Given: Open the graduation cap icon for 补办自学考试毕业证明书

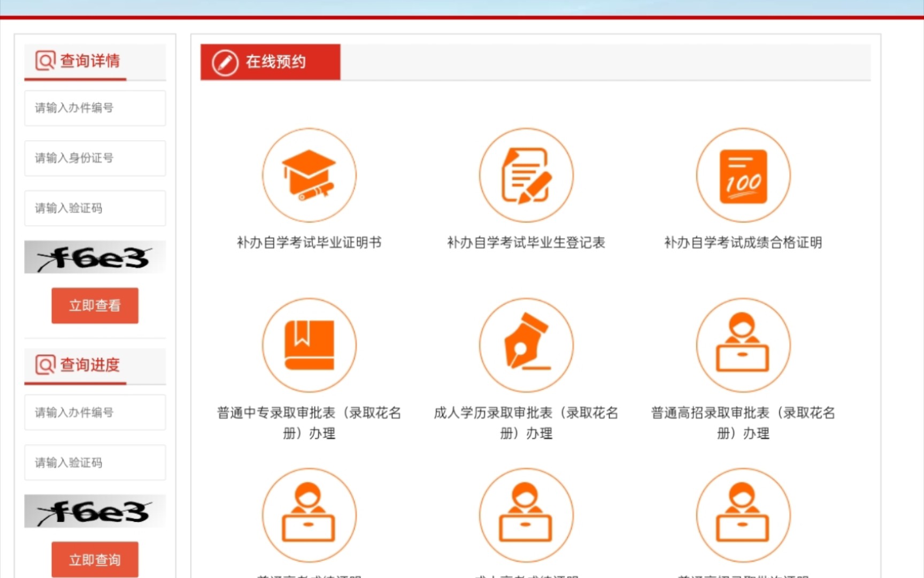Looking at the screenshot, I should click(309, 175).
